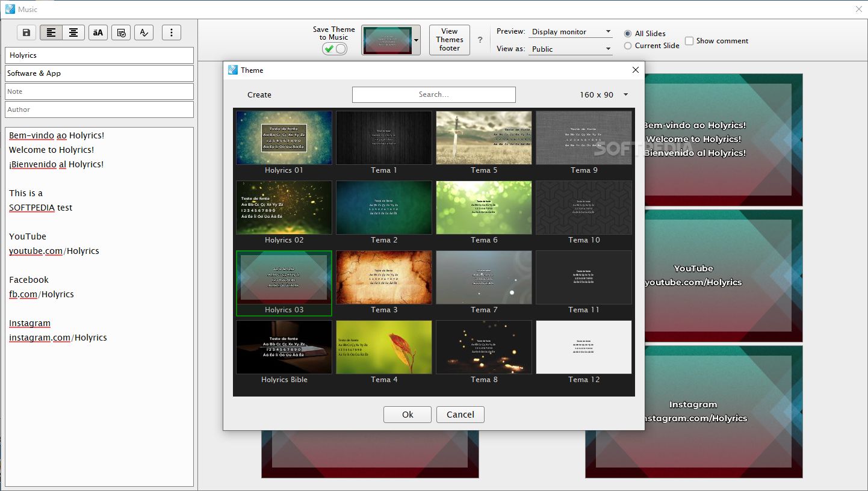Click the Author input field
The image size is (868, 491).
click(x=99, y=110)
